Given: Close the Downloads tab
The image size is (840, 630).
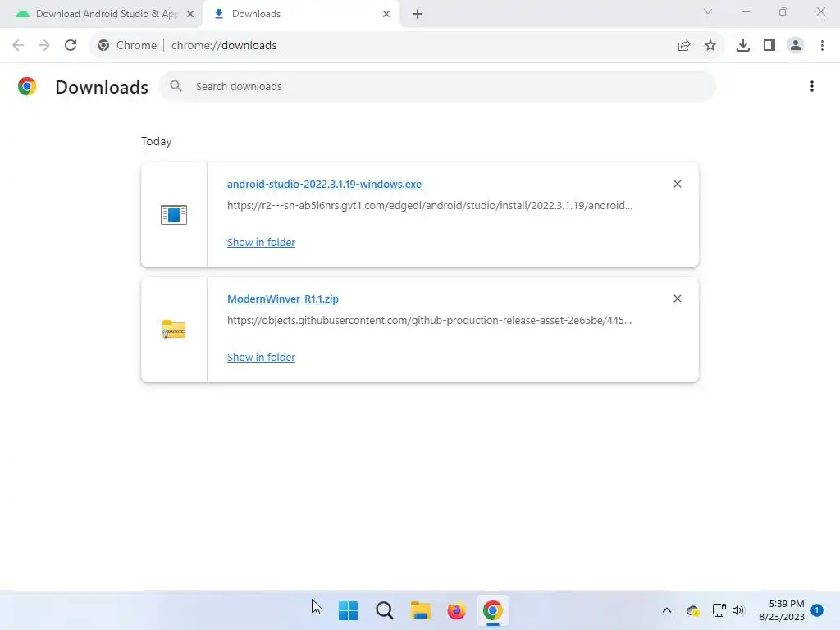Looking at the screenshot, I should pyautogui.click(x=386, y=14).
